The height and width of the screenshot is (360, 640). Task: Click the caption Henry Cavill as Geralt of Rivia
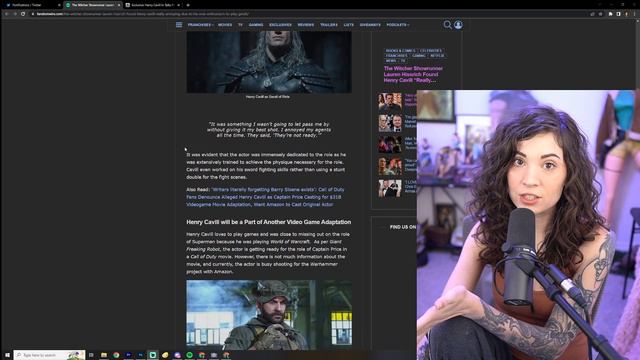(x=268, y=97)
